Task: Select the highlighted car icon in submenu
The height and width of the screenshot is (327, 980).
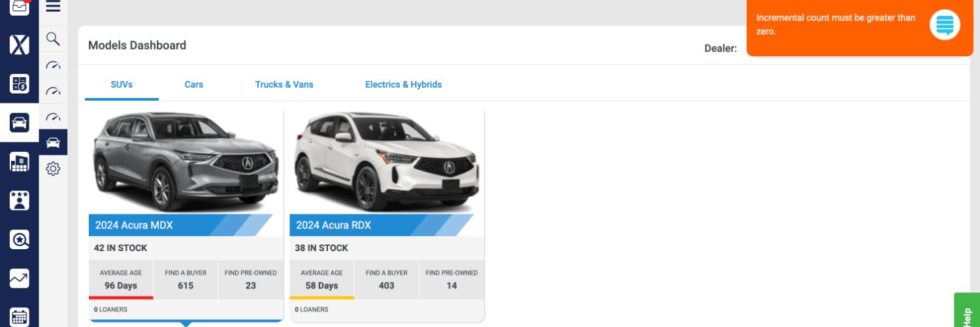Action: [53, 143]
